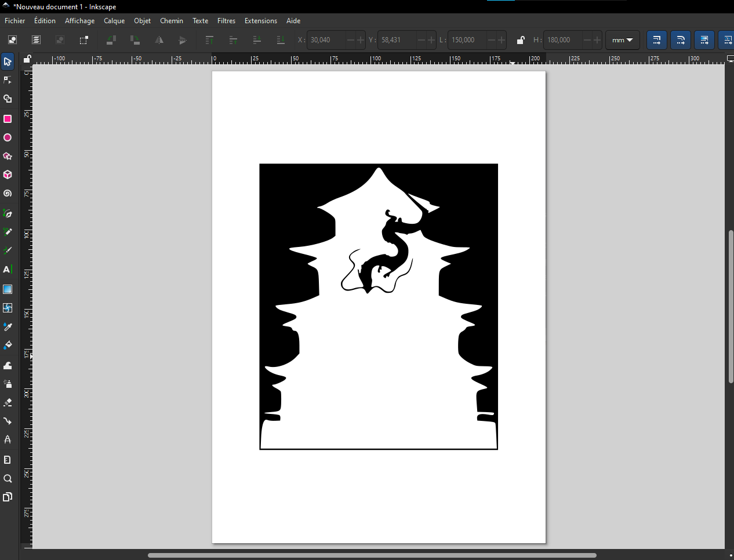The image size is (734, 560).
Task: Select the Text tool
Action: tap(8, 270)
